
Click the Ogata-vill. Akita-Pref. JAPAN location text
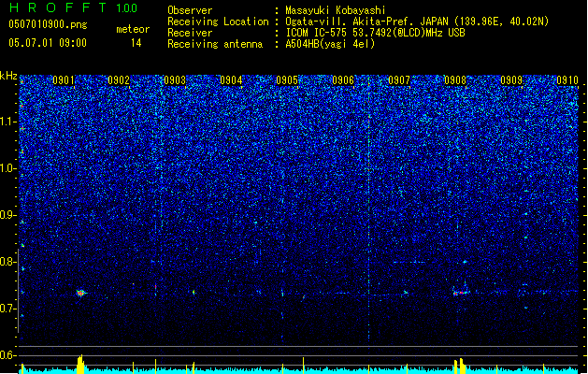point(417,22)
